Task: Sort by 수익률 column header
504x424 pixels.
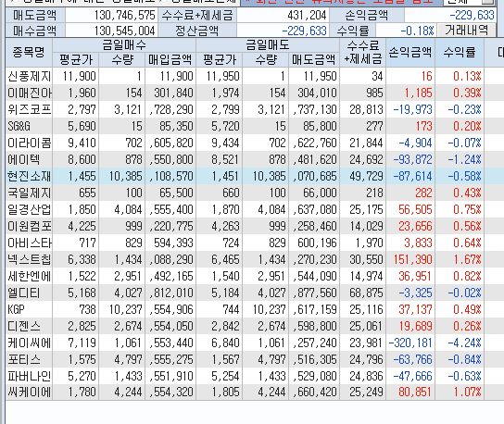Action: (x=460, y=52)
